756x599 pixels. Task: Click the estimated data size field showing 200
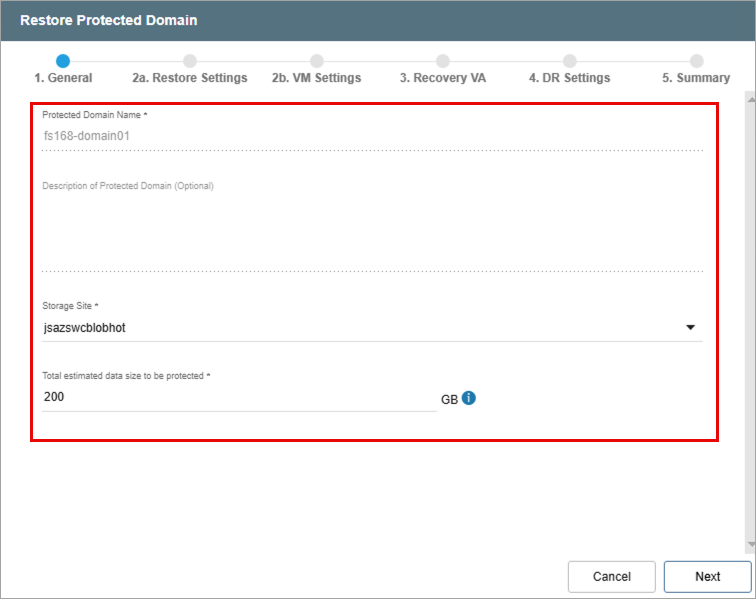(x=238, y=397)
